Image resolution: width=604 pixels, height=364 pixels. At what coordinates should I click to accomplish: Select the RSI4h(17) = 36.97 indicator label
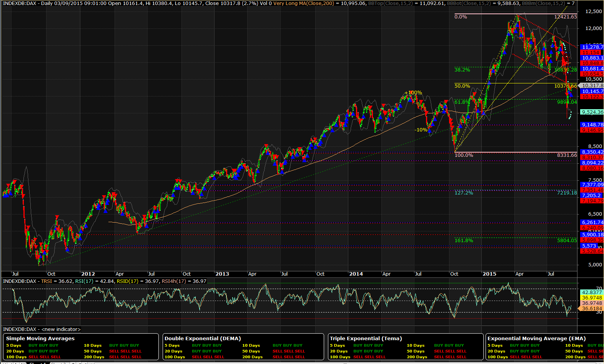click(x=184, y=281)
